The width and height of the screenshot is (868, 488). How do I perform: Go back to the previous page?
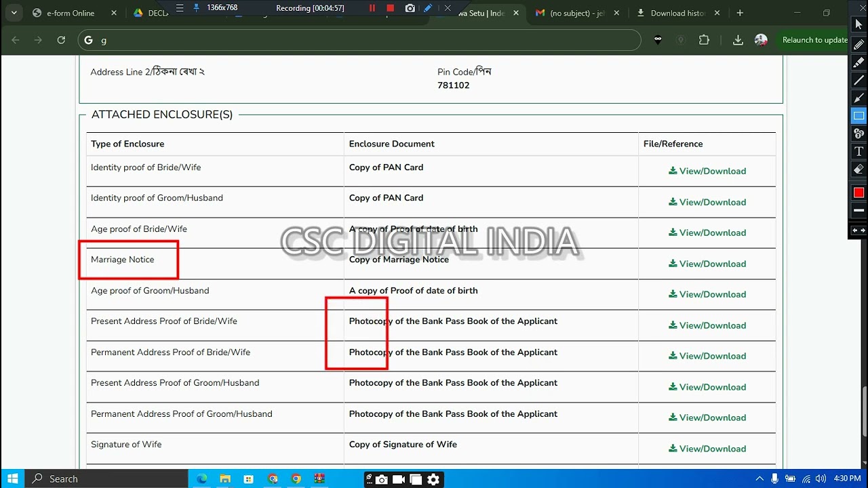[x=16, y=40]
